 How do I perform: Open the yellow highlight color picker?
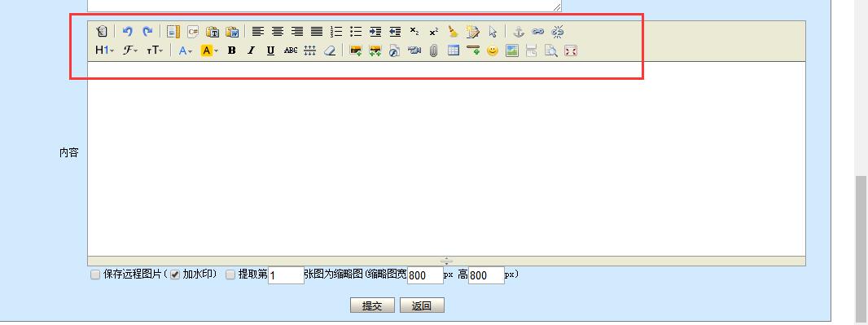point(210,51)
